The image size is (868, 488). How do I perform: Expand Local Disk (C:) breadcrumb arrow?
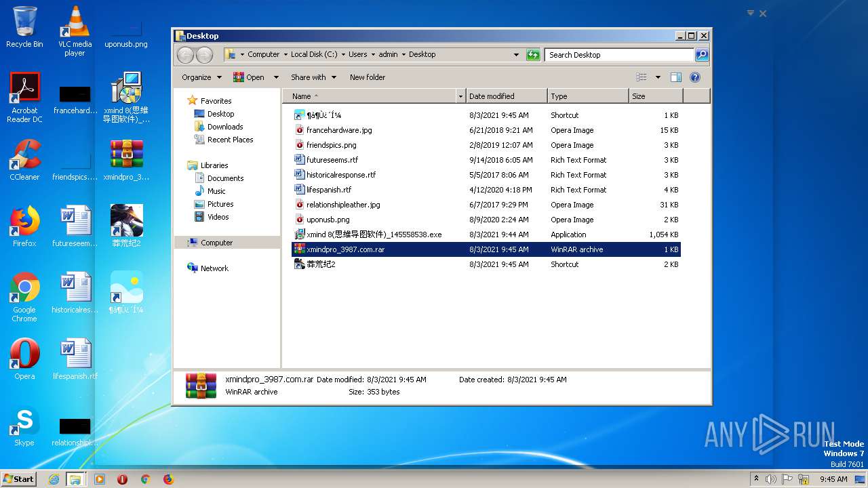tap(343, 55)
